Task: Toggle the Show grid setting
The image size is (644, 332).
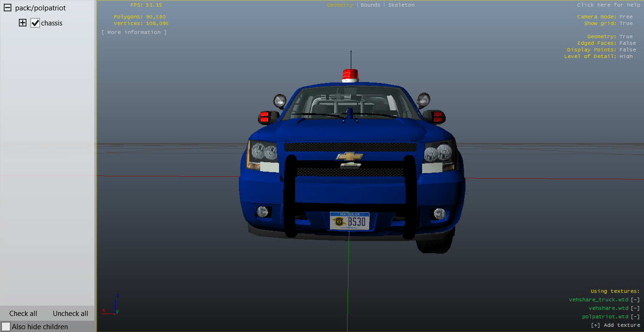Action: [626, 23]
